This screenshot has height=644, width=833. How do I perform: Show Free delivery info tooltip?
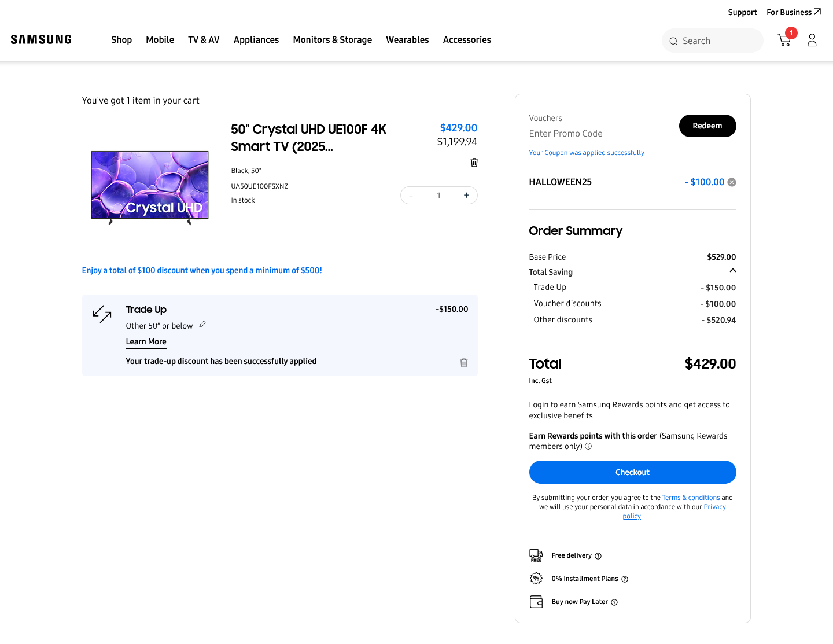[598, 556]
